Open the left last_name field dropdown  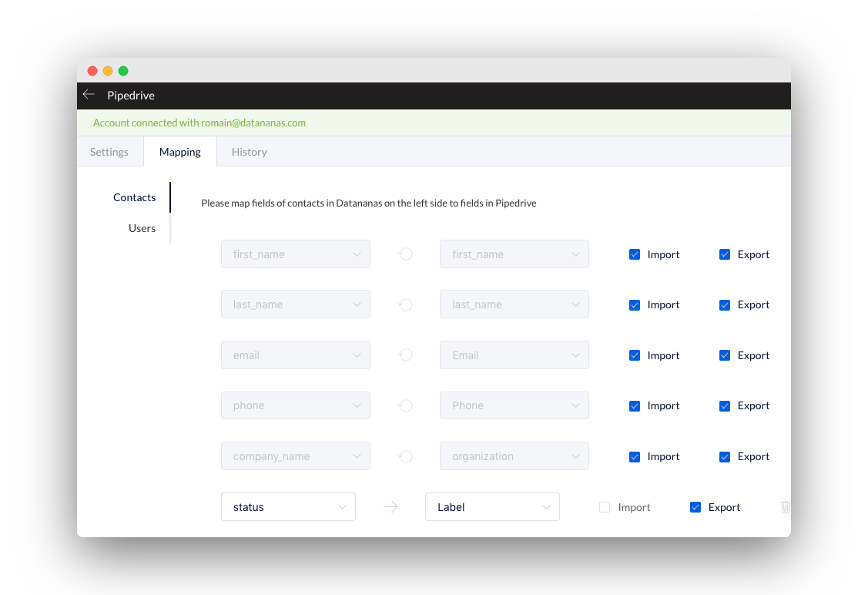coord(296,304)
